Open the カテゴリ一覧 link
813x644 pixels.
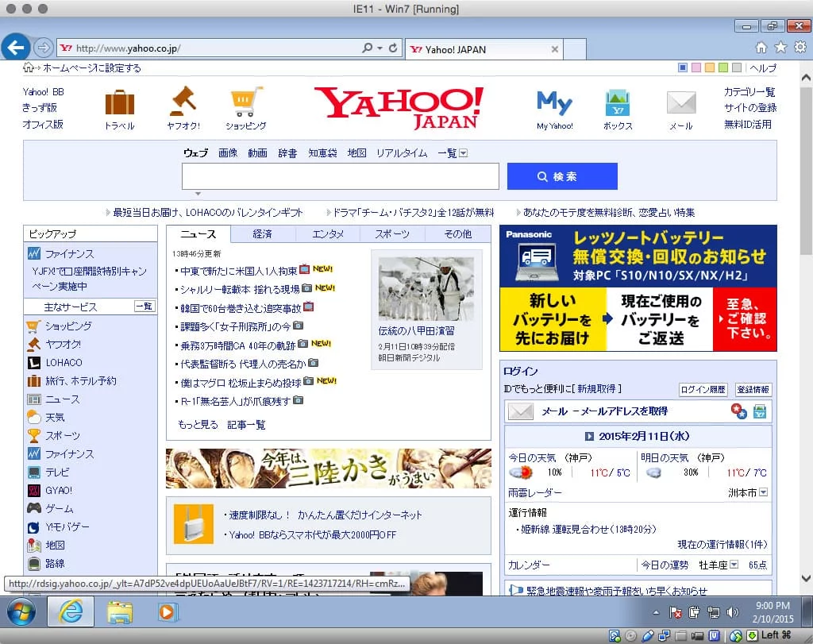tap(749, 92)
